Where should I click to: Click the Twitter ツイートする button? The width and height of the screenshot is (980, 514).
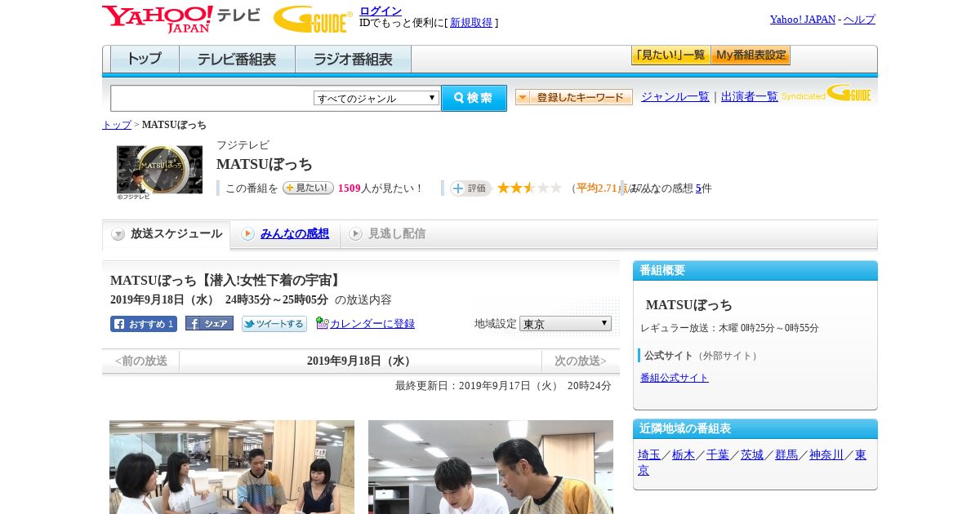(274, 324)
